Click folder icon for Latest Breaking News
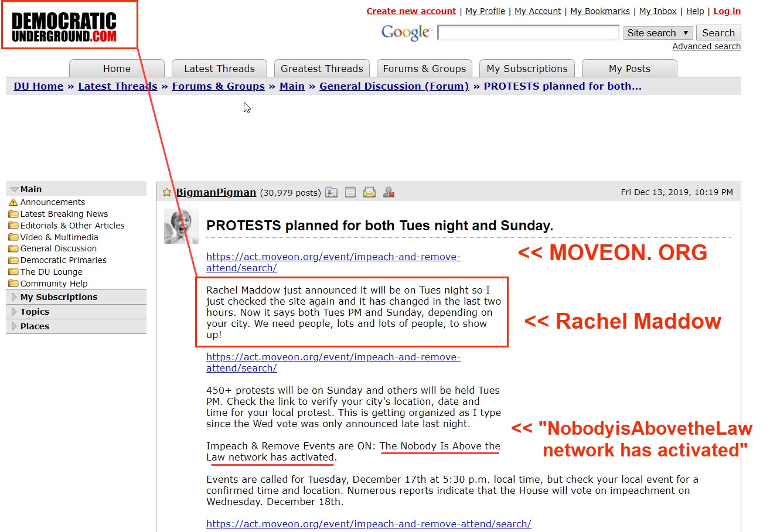The height and width of the screenshot is (532, 770). [x=13, y=214]
